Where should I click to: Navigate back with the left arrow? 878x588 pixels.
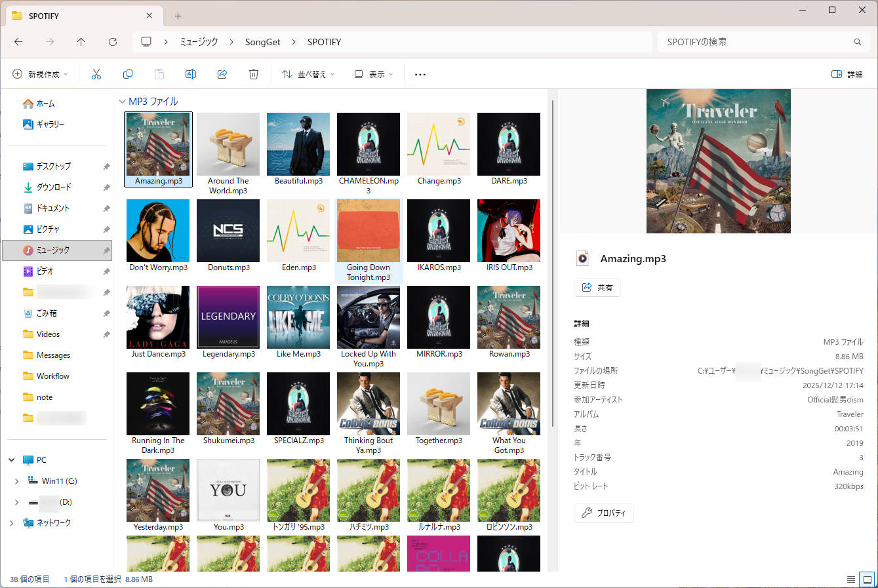tap(18, 41)
